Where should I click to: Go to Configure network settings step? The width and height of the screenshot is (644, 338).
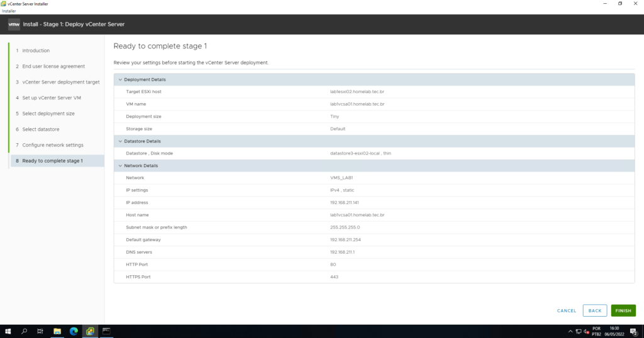pyautogui.click(x=53, y=144)
